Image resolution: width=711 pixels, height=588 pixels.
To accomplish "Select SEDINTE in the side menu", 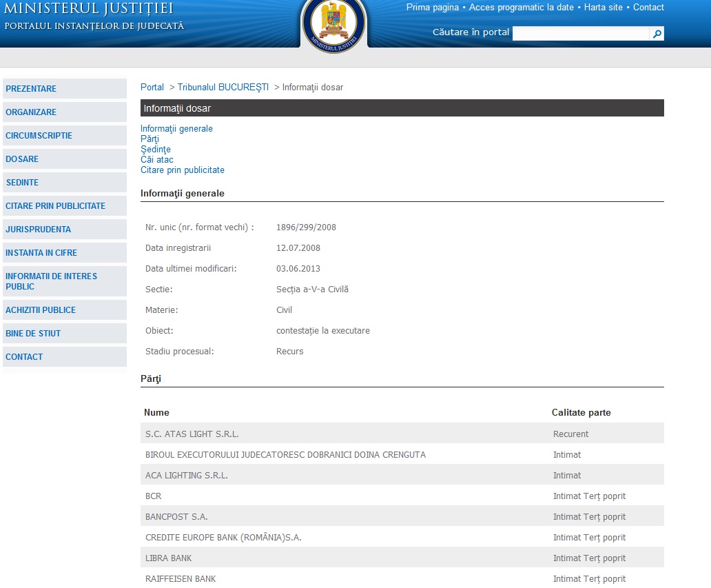I will (22, 183).
